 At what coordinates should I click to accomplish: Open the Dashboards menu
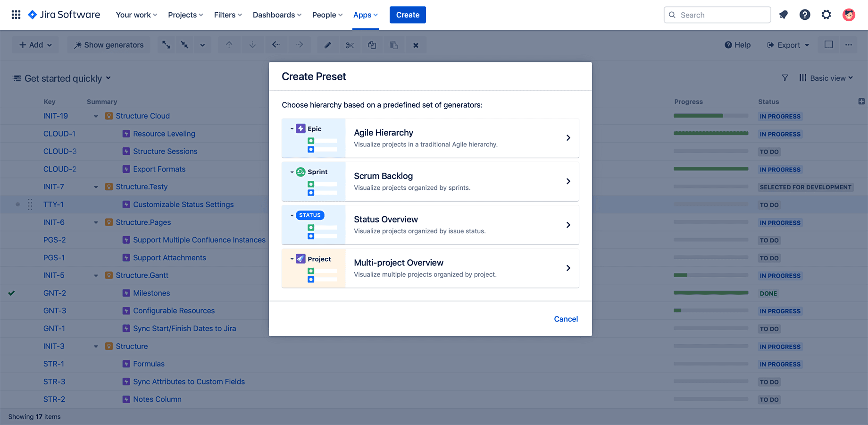pos(277,15)
